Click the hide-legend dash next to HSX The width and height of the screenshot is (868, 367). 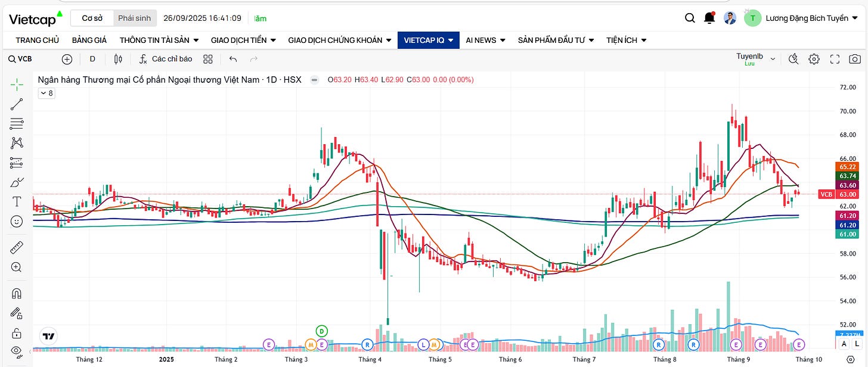click(314, 79)
